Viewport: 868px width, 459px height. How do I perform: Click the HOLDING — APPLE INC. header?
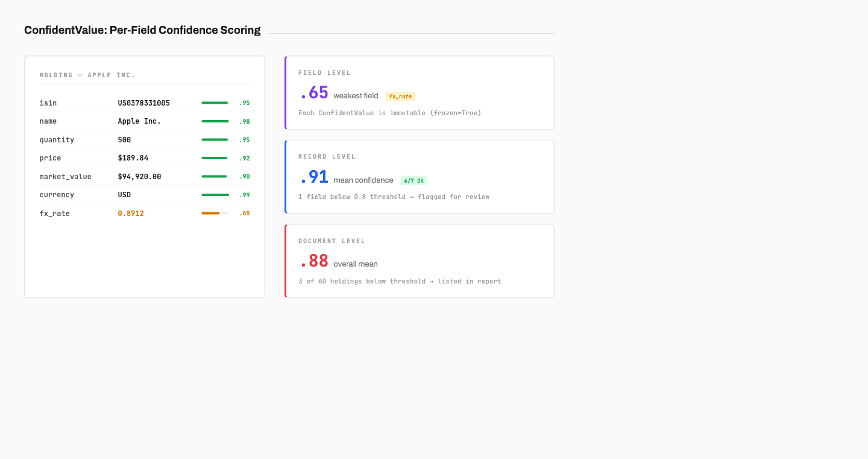click(87, 75)
